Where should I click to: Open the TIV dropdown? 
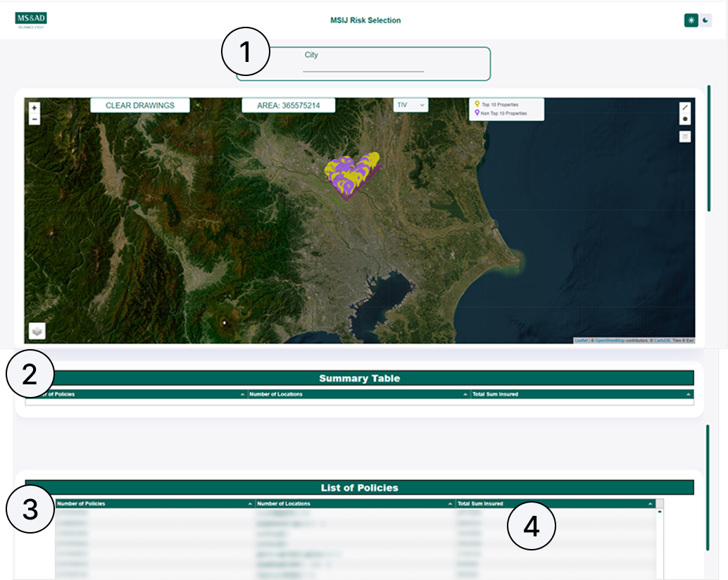[410, 105]
